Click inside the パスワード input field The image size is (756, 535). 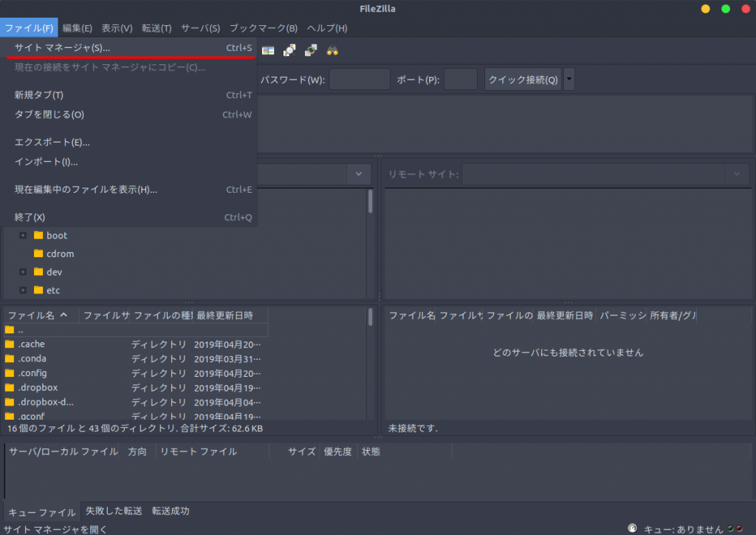[360, 78]
